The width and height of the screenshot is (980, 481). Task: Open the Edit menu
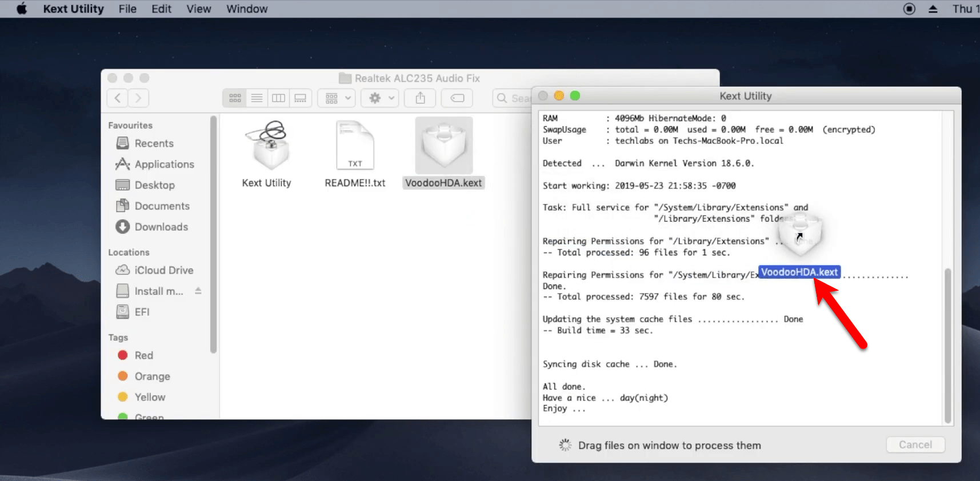[x=161, y=9]
